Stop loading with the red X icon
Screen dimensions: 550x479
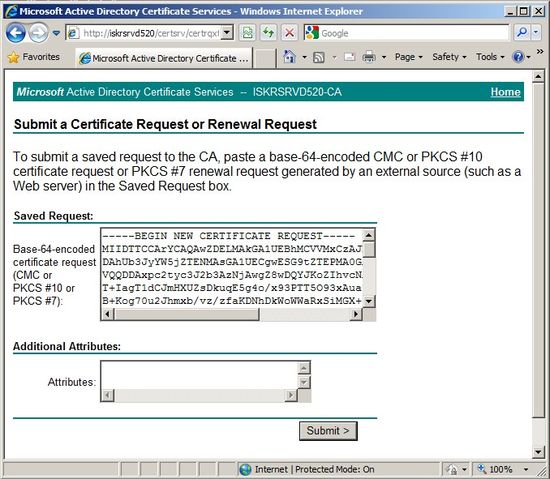click(289, 33)
